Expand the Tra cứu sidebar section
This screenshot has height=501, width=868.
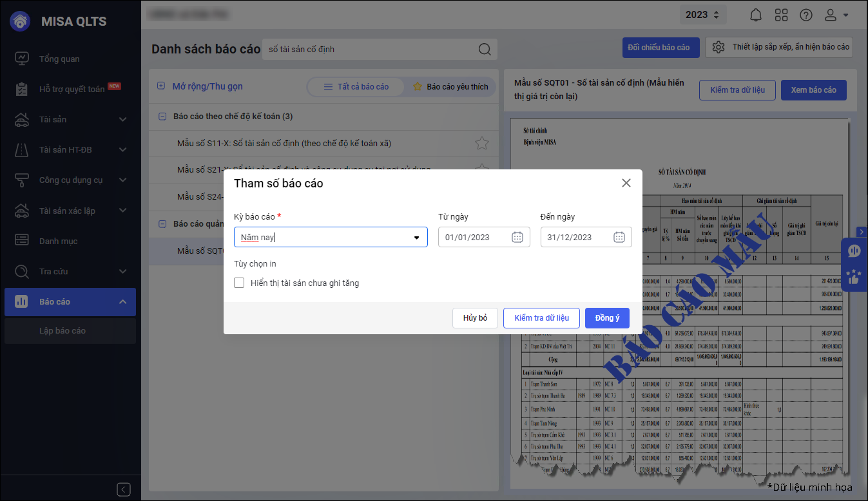[x=70, y=271]
